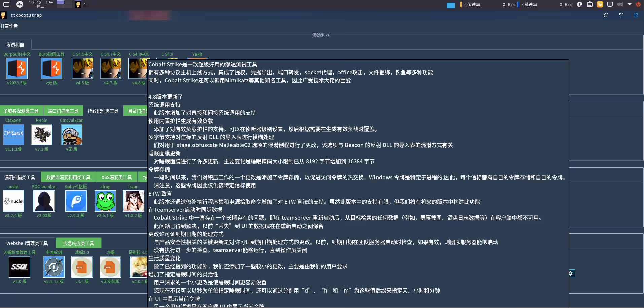Click the 打赏作者 menu item

point(9,26)
